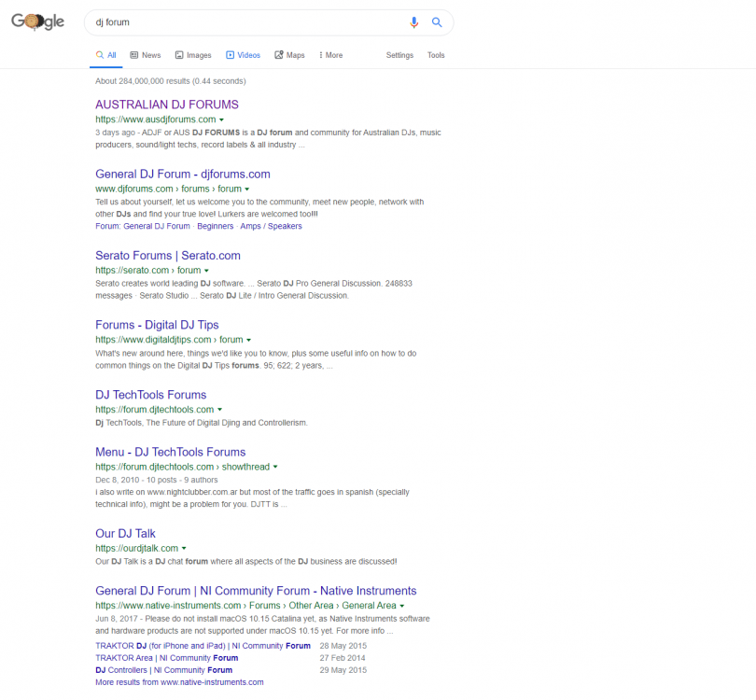756x700 pixels.
Task: Expand dropdown arrow beside native-instruments.com URL
Action: tap(402, 606)
